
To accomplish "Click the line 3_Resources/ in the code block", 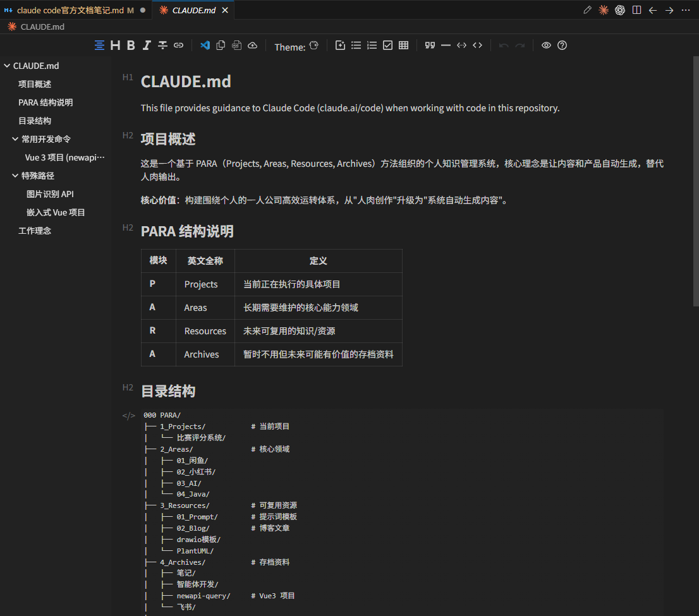I will pos(185,505).
